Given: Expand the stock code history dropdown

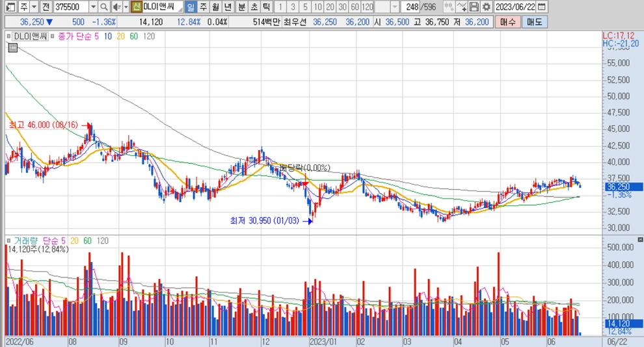Looking at the screenshot, I should (x=93, y=6).
